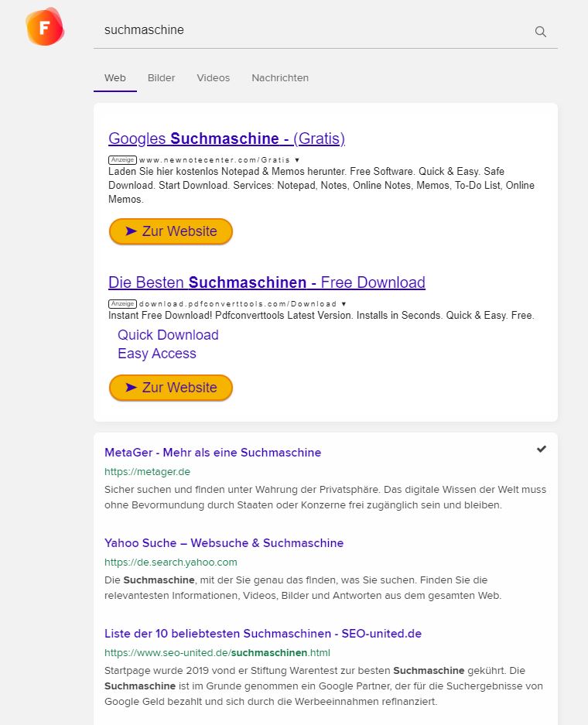Click the magnifying glass search icon
Screen dimensions: 588x725
540,32
